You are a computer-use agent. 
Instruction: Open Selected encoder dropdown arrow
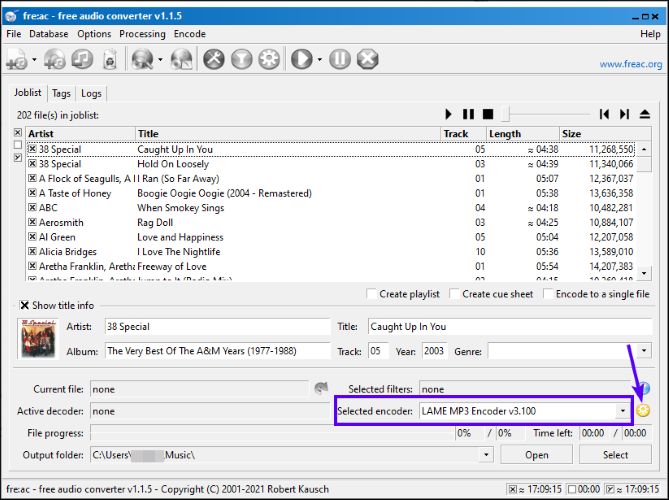623,411
